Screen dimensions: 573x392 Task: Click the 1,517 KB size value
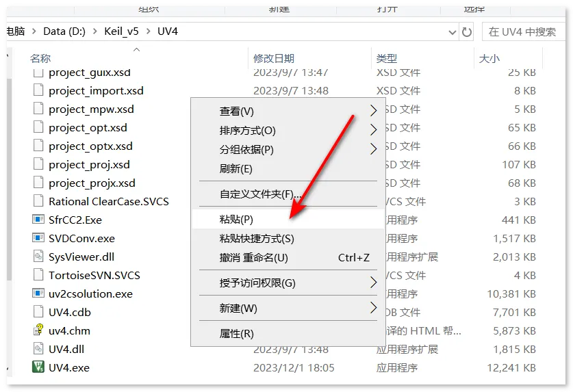514,238
